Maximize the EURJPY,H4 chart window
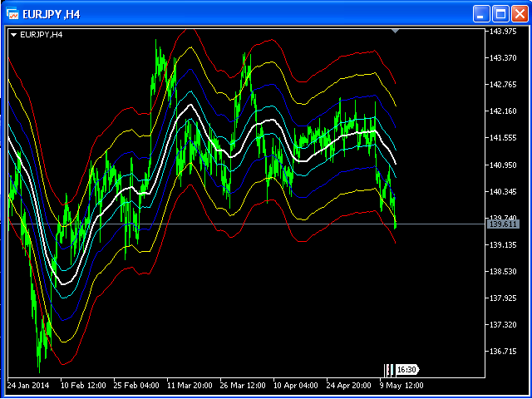Image resolution: width=532 pixels, height=399 pixels. [500, 15]
